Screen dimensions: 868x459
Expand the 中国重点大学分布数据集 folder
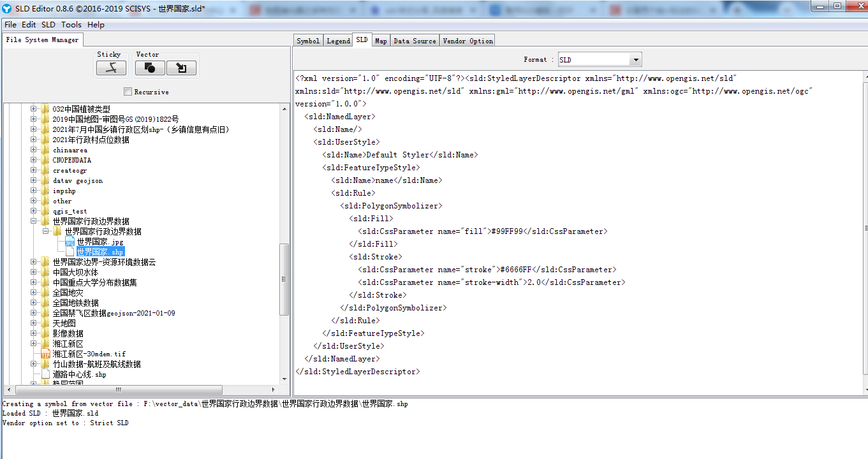click(x=34, y=282)
